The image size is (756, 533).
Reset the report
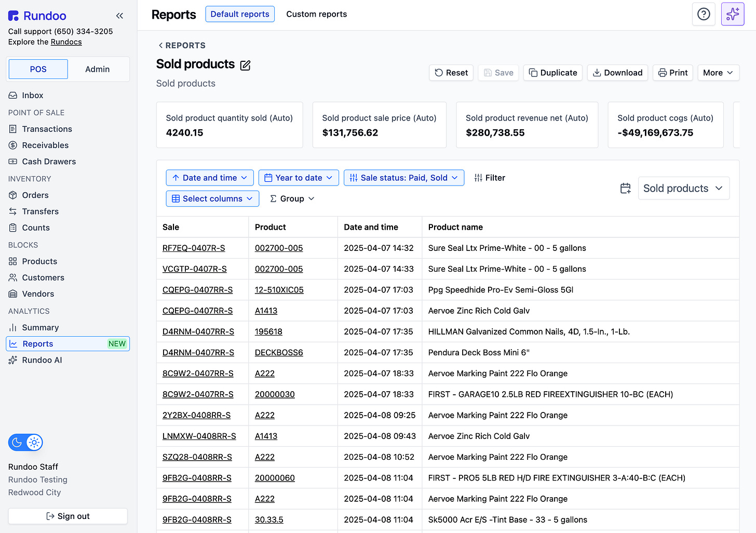click(x=451, y=73)
